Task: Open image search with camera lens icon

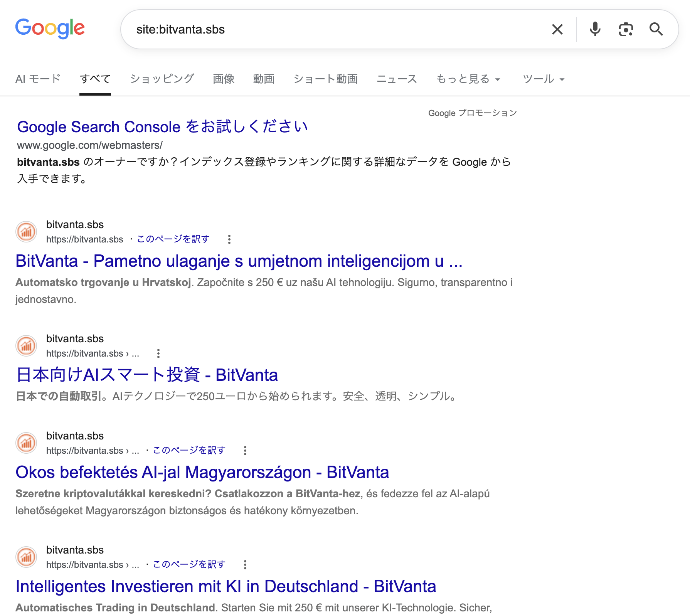Action: [x=626, y=29]
